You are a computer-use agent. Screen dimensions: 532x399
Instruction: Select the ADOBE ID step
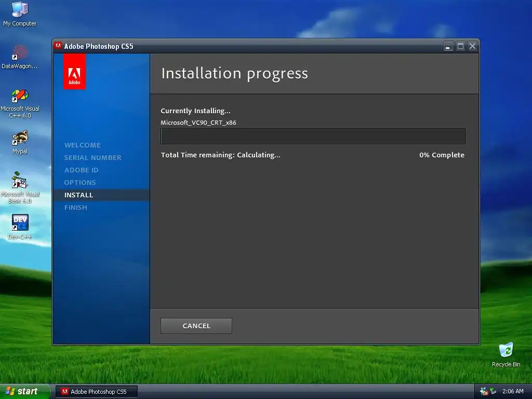pyautogui.click(x=82, y=170)
